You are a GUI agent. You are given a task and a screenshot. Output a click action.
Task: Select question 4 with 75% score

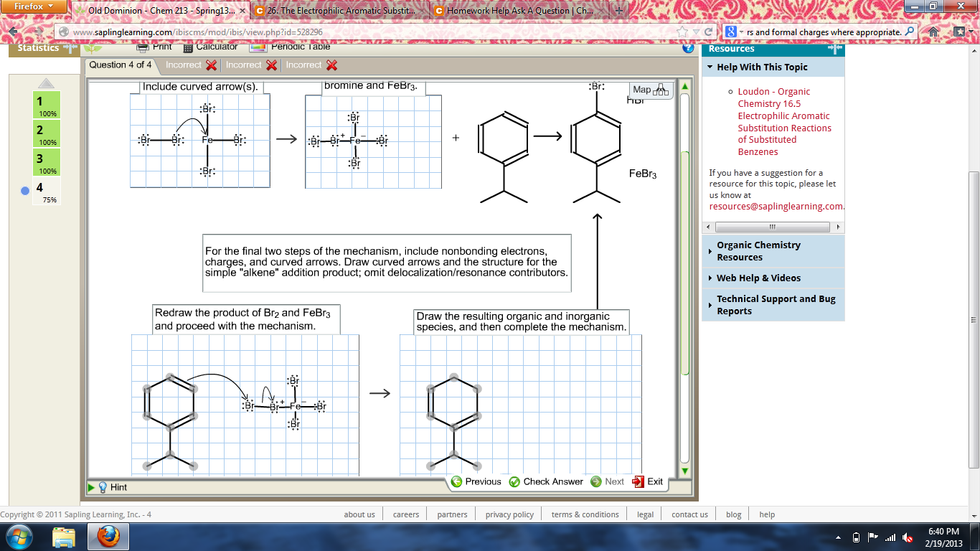pyautogui.click(x=48, y=192)
